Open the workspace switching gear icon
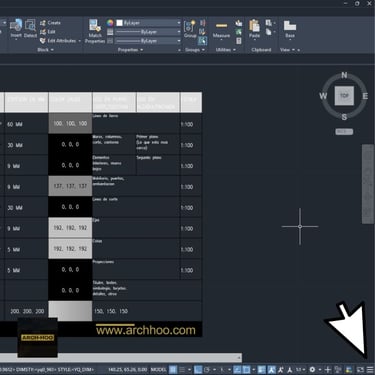This screenshot has height=375, width=375. click(x=312, y=369)
